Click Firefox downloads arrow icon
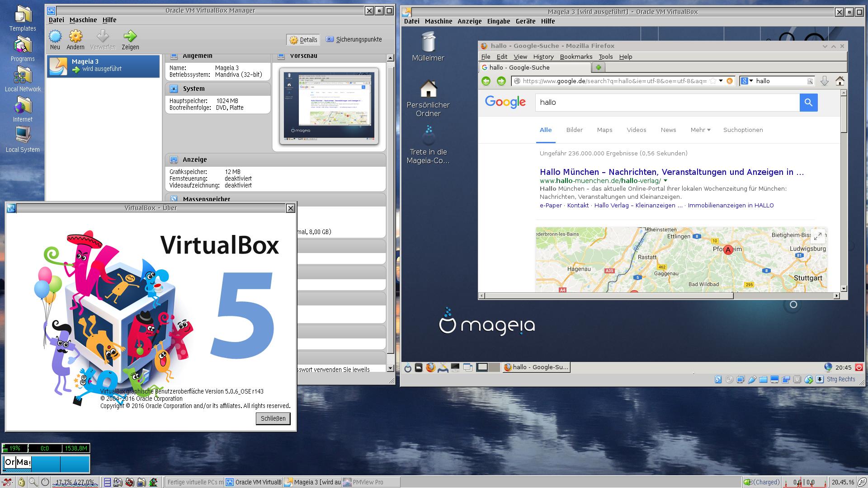868x488 pixels. (x=825, y=81)
